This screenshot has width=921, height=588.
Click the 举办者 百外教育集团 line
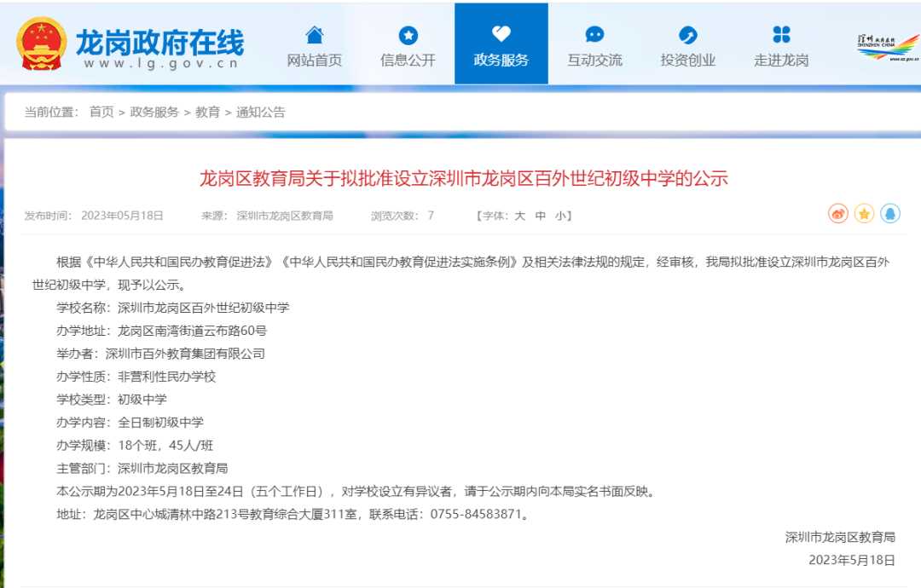coord(160,354)
